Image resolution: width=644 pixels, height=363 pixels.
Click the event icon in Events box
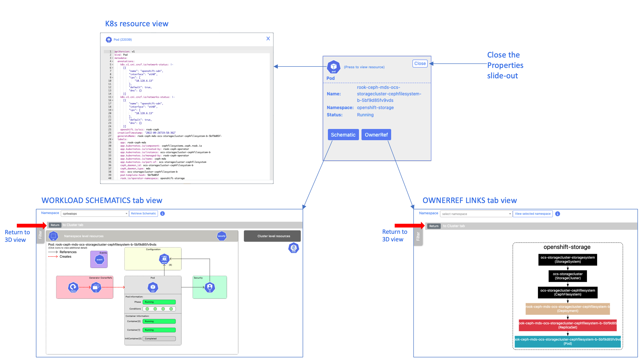(99, 260)
